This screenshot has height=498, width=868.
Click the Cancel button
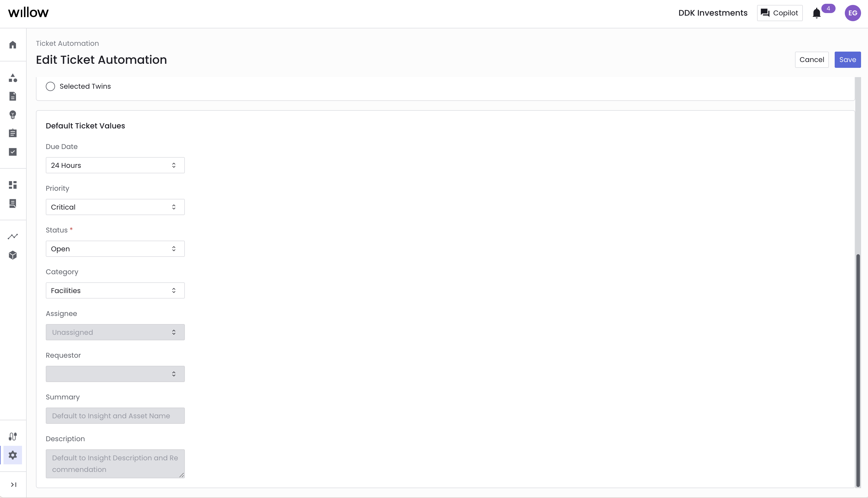pyautogui.click(x=812, y=59)
